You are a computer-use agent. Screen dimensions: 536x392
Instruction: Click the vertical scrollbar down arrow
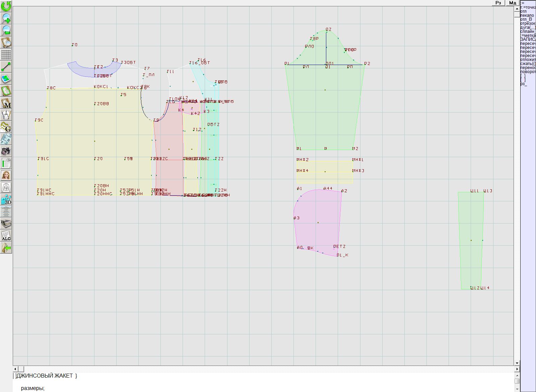517,363
